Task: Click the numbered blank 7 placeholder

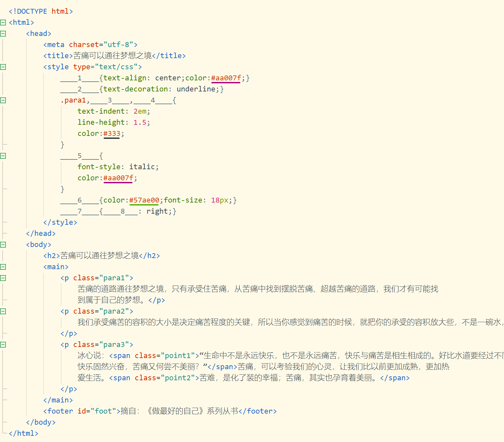Action: click(x=80, y=211)
